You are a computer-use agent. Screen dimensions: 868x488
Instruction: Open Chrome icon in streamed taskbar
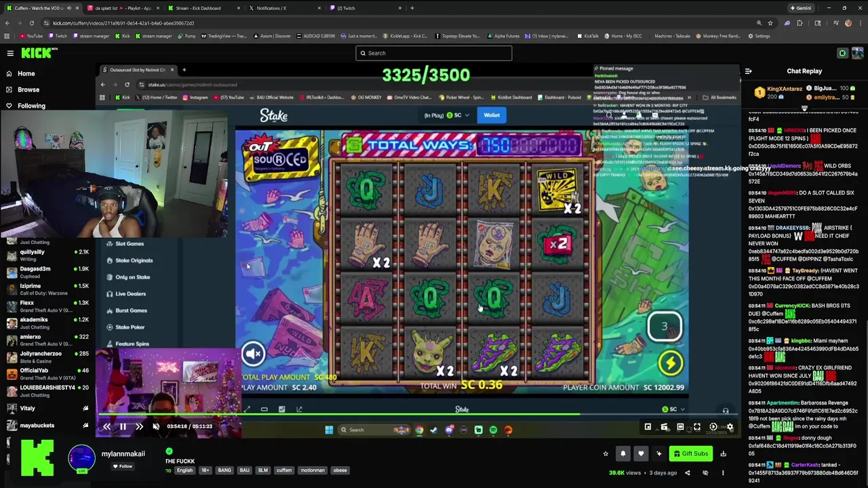[419, 430]
